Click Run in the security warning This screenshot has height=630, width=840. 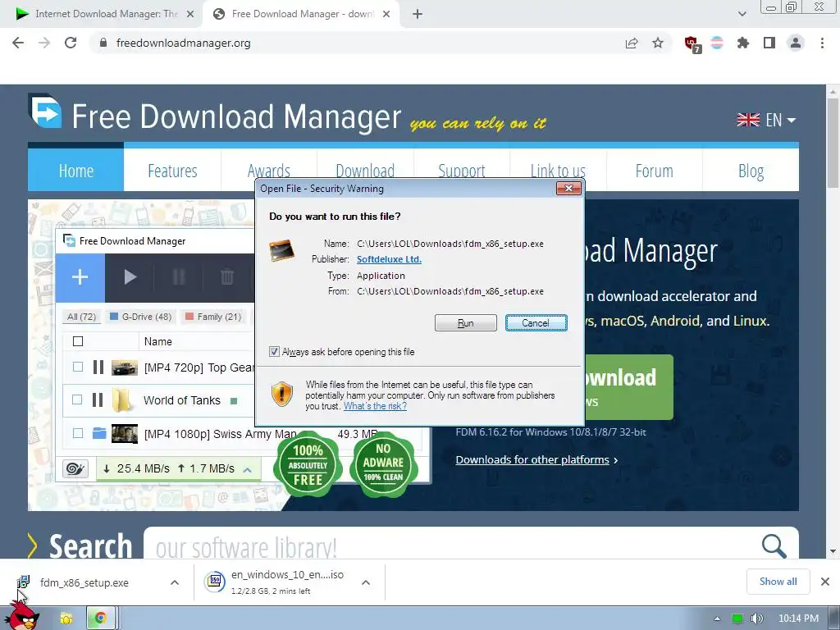pos(466,323)
